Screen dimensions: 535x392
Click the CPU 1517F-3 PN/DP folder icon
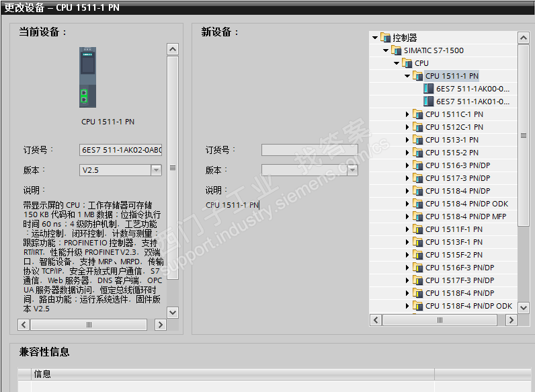click(418, 280)
